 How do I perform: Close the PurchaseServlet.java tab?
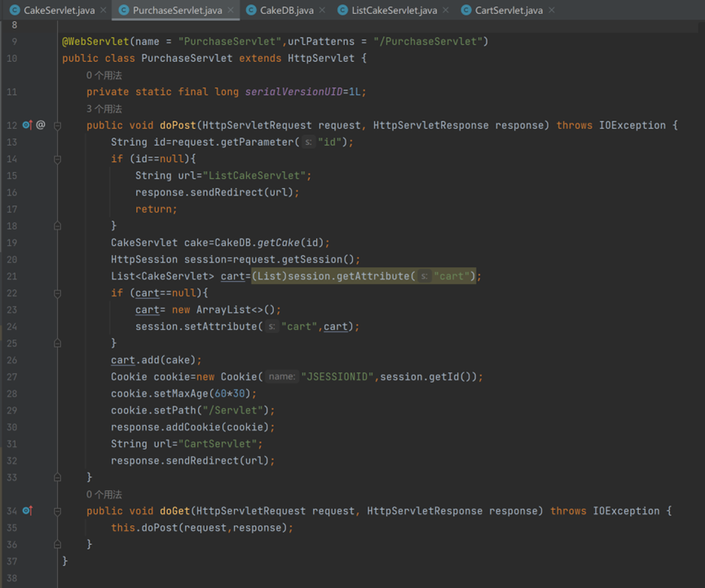[x=231, y=10]
